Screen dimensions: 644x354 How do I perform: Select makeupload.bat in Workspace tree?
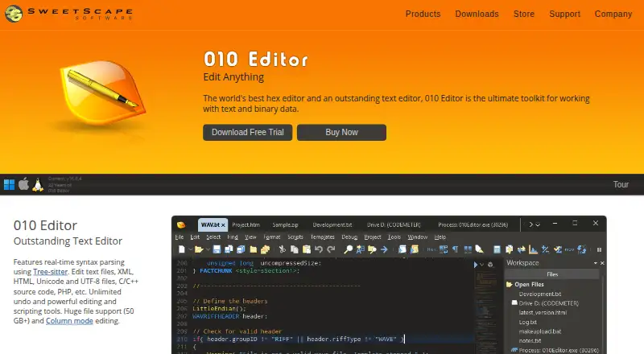pyautogui.click(x=539, y=331)
